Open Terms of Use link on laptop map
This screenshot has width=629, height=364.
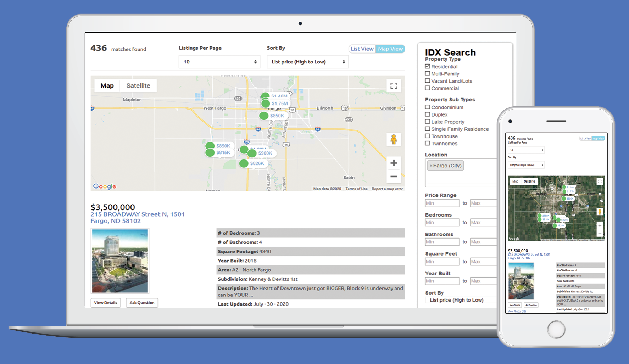356,189
